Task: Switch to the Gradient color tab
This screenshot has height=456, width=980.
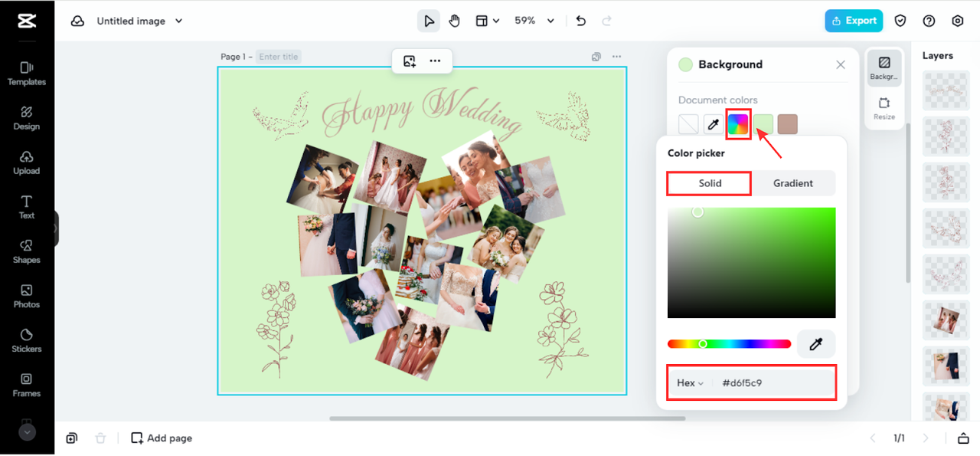Action: [793, 183]
